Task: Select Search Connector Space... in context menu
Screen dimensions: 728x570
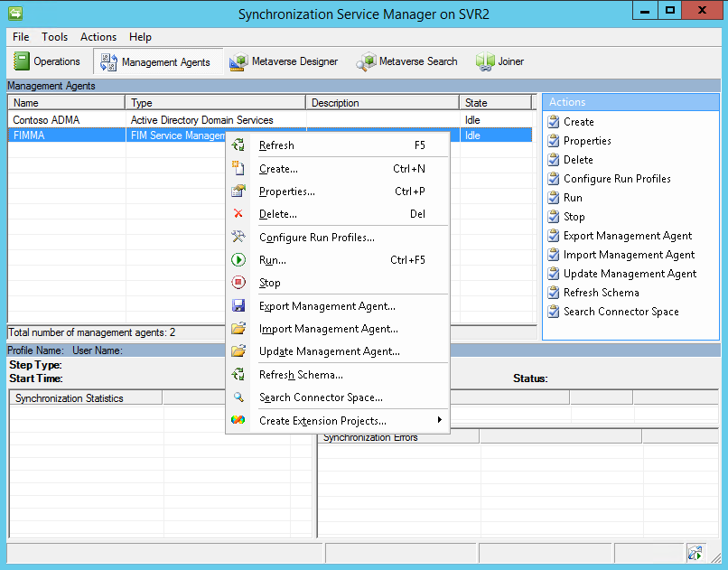Action: click(338, 397)
